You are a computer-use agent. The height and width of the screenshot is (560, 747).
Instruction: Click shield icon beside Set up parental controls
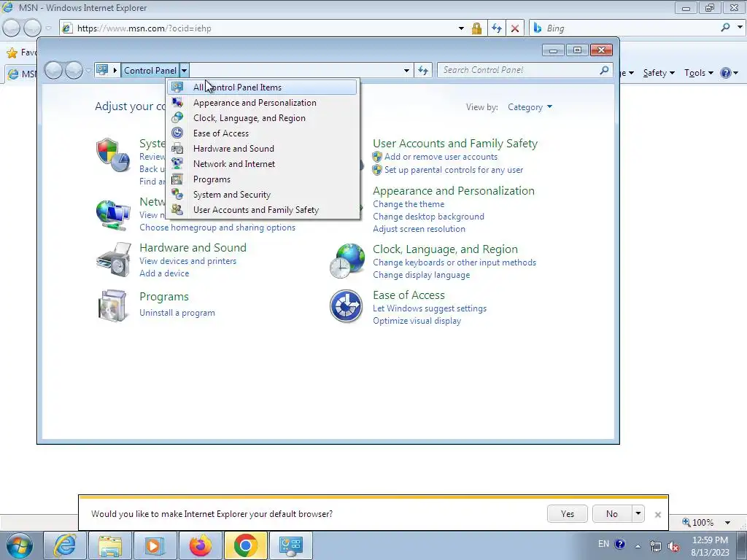pyautogui.click(x=377, y=169)
